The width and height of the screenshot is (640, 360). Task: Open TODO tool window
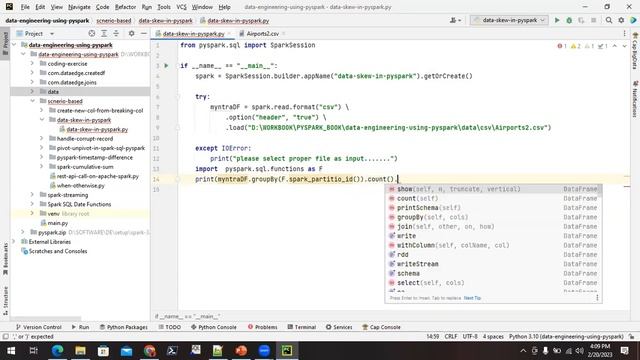click(x=169, y=327)
